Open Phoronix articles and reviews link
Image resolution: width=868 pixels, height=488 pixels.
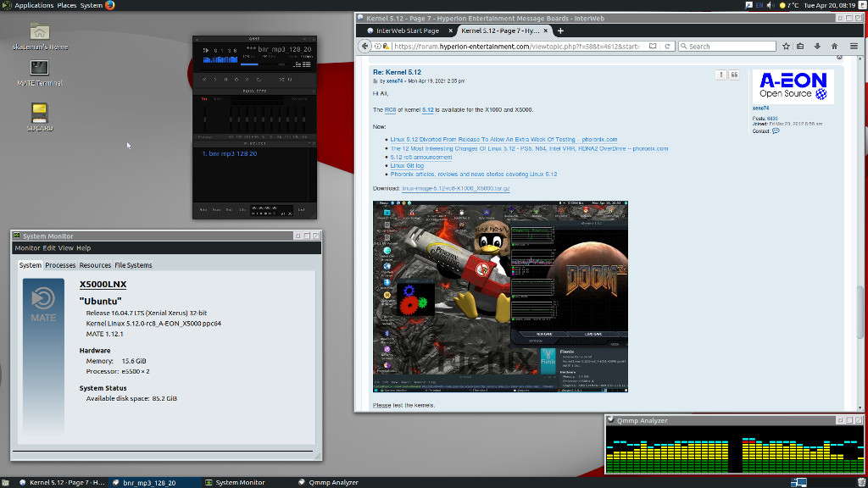coord(474,175)
